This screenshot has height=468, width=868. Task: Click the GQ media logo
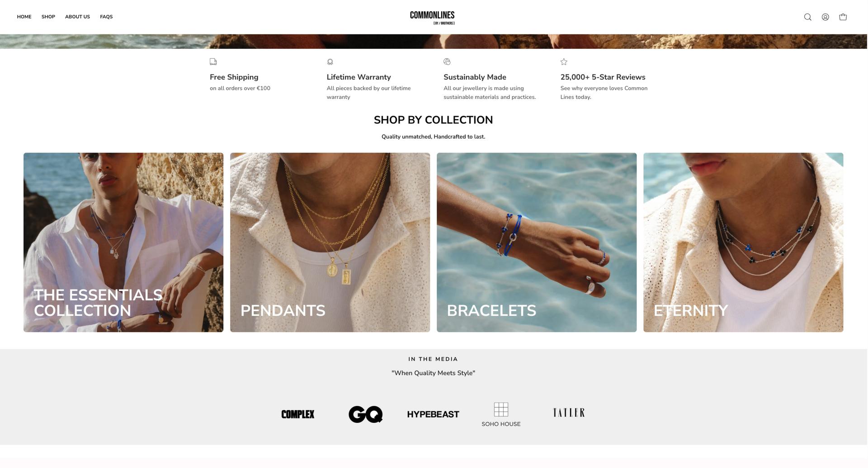[x=366, y=414]
